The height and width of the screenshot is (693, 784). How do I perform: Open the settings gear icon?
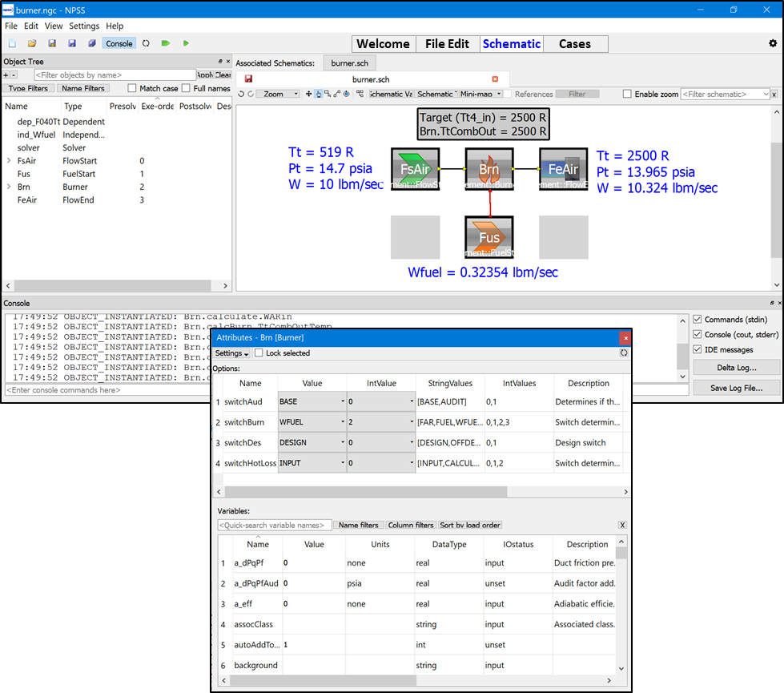773,43
